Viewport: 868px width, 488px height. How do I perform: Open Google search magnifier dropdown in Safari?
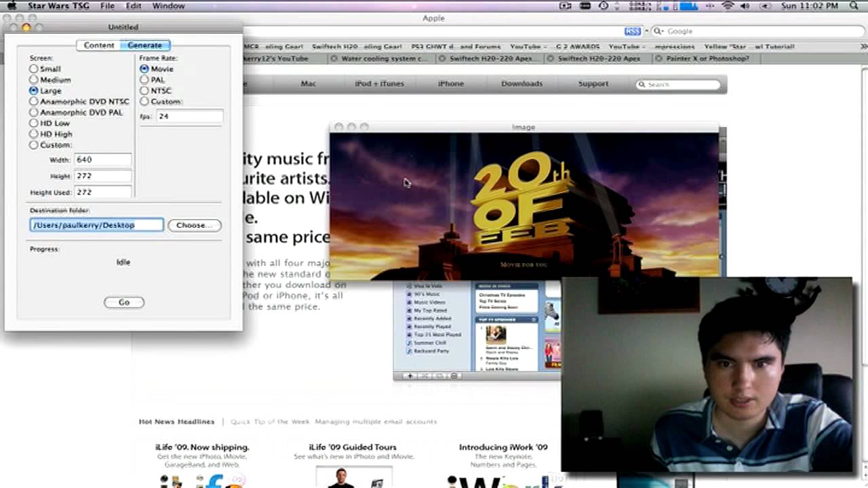click(x=656, y=31)
